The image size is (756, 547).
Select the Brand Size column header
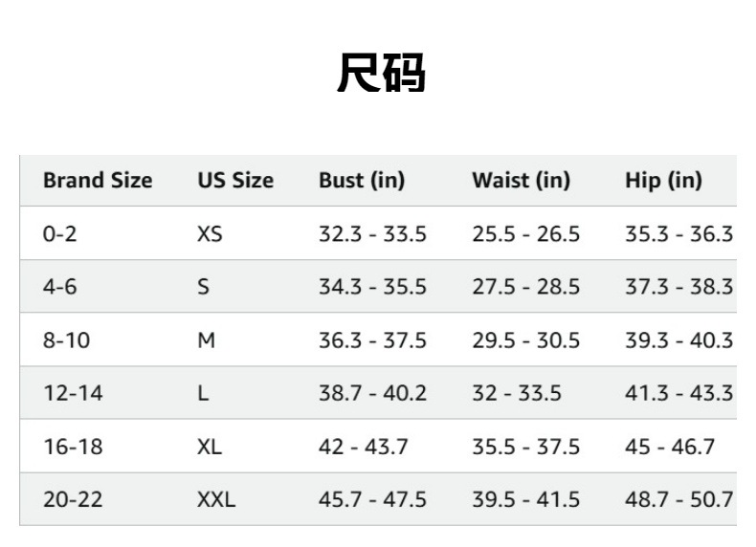pos(98,180)
